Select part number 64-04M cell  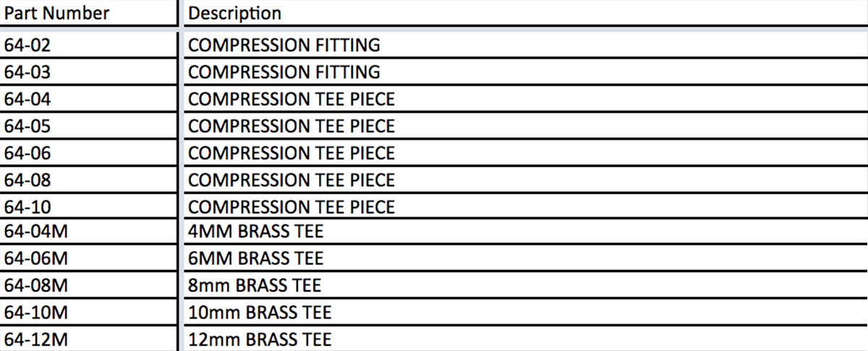[x=35, y=232]
